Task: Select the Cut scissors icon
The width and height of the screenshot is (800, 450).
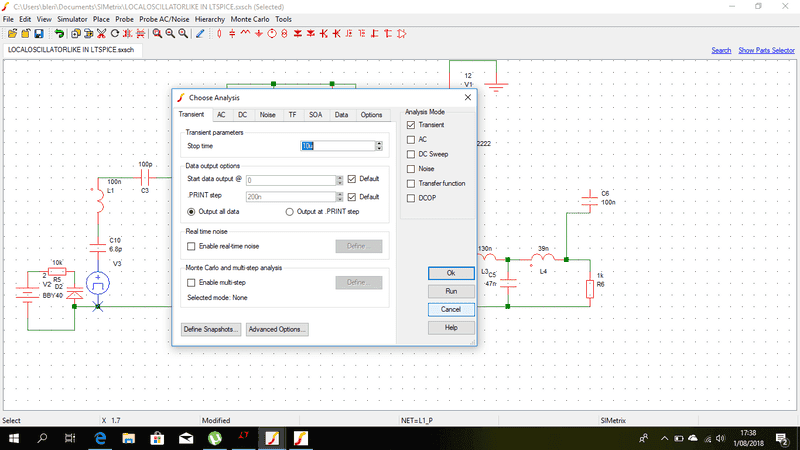Action: (101, 33)
